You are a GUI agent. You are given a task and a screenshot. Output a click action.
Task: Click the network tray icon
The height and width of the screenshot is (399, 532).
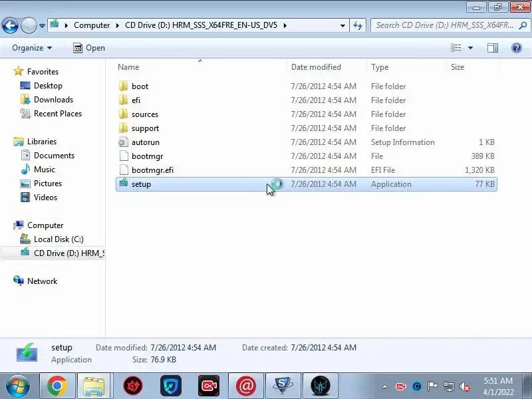(449, 386)
